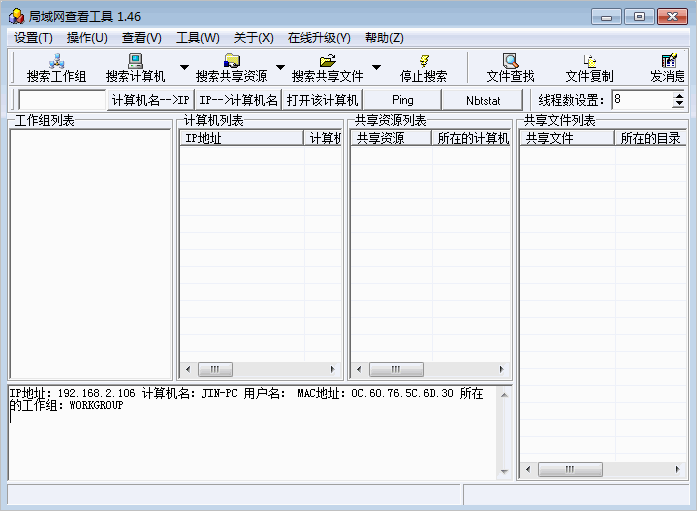Increase the 线程数设置 value with the up arrow
This screenshot has width=697, height=511.
679,95
